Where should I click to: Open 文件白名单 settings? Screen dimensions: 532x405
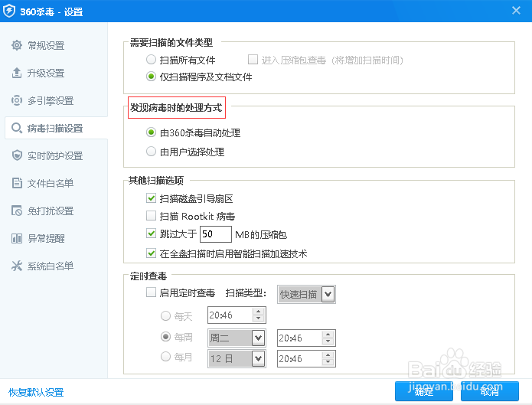[51, 183]
